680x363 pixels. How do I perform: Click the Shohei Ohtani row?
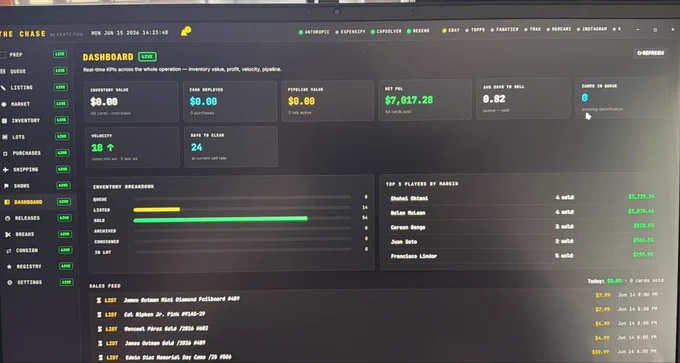[523, 198]
